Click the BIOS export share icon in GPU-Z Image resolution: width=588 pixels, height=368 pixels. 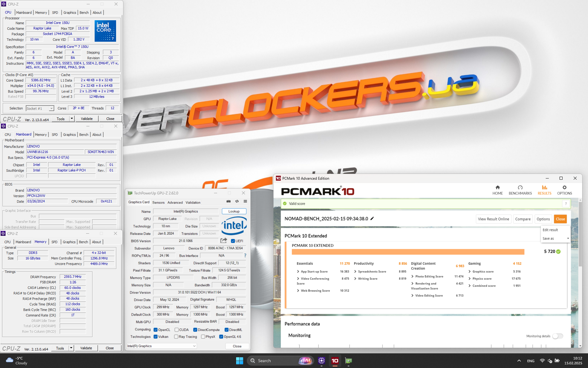click(x=224, y=240)
